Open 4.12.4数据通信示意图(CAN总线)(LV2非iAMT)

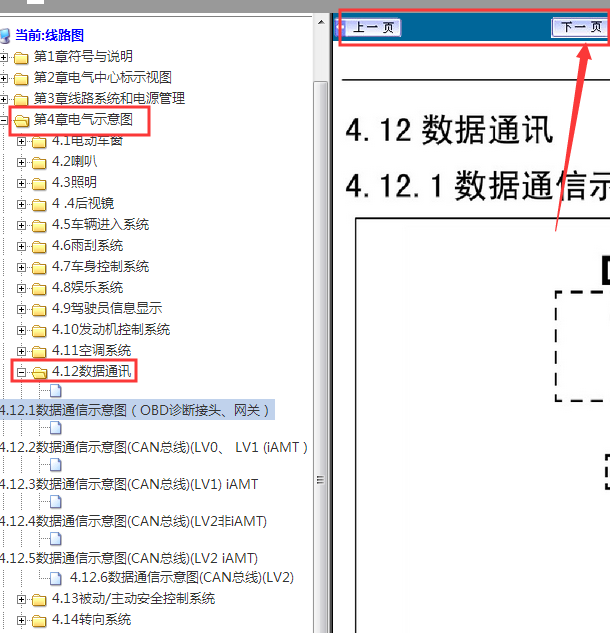[x=133, y=521]
